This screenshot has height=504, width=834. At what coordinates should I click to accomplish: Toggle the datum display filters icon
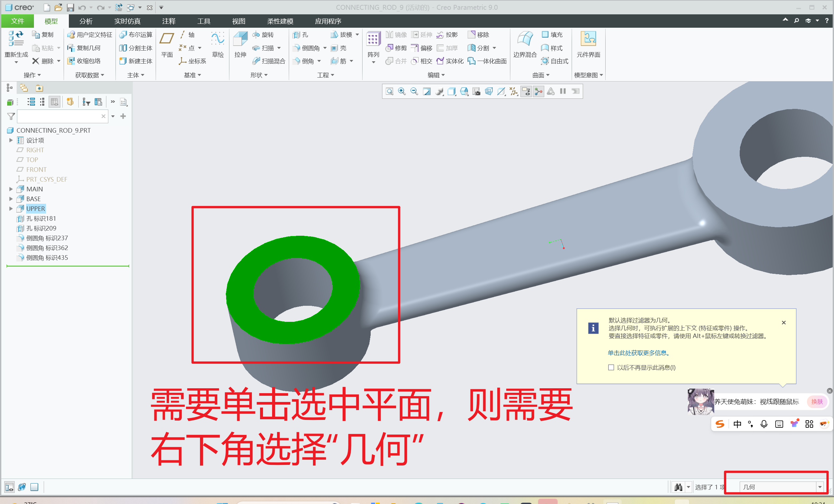(x=514, y=91)
